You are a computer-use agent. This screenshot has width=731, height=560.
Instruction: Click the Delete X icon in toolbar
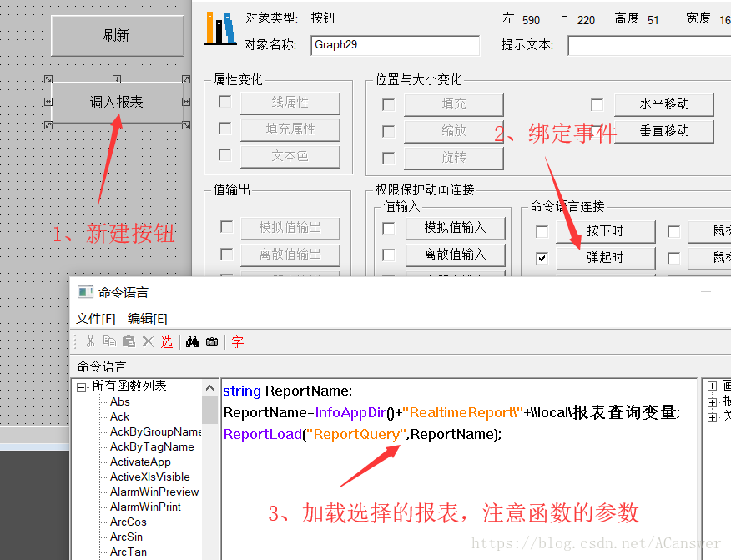(148, 342)
